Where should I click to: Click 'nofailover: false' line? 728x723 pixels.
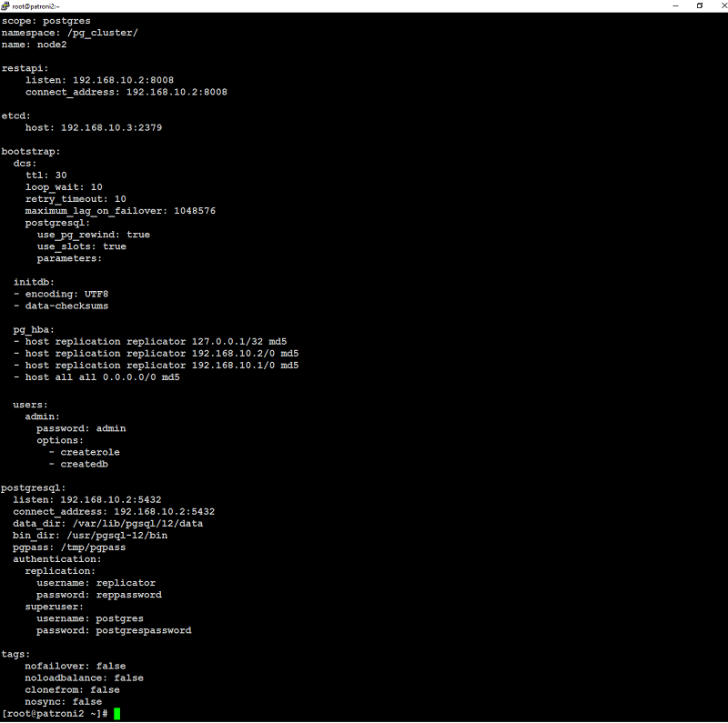click(76, 667)
